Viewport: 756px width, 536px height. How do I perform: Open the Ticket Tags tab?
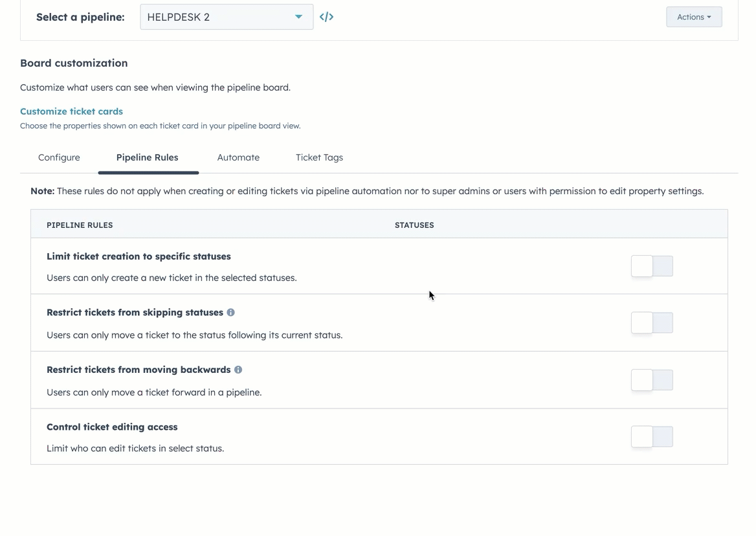[319, 157]
